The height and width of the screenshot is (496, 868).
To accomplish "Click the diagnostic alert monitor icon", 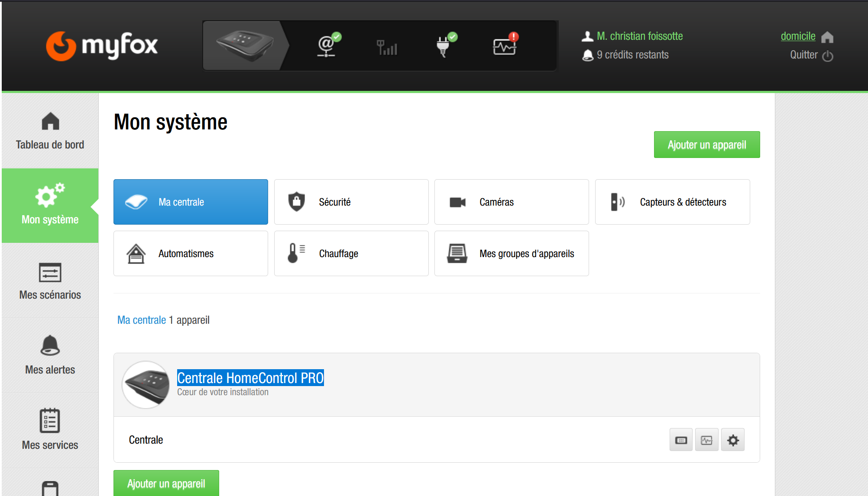I will click(x=505, y=45).
